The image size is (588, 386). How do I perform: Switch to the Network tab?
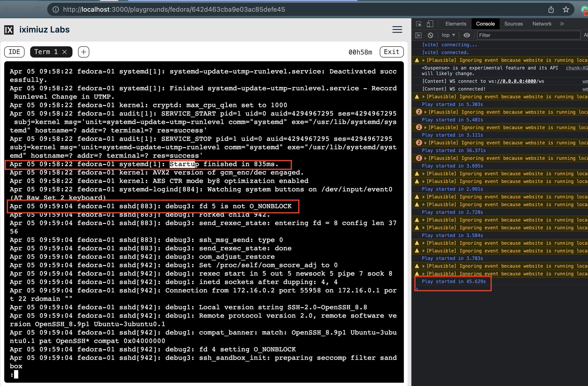click(x=542, y=24)
